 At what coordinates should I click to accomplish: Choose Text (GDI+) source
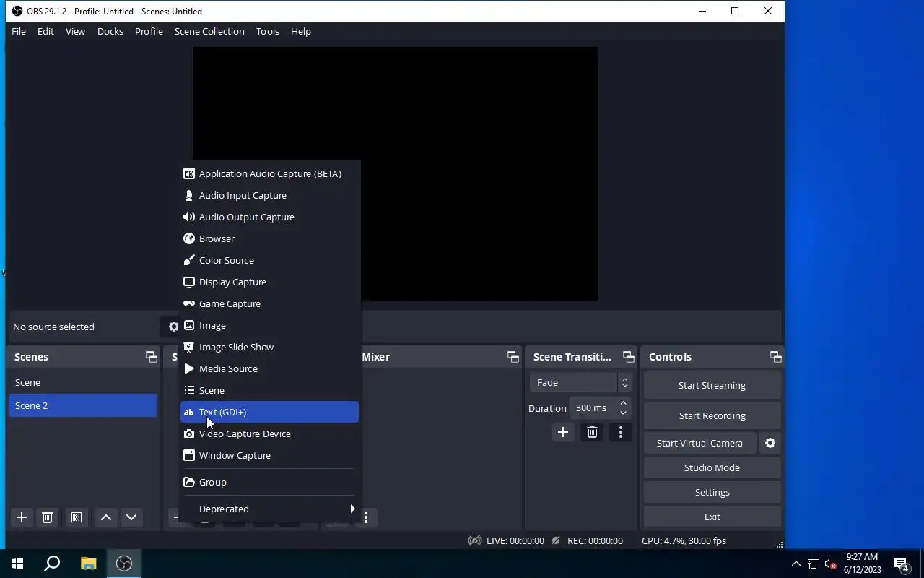pyautogui.click(x=269, y=412)
